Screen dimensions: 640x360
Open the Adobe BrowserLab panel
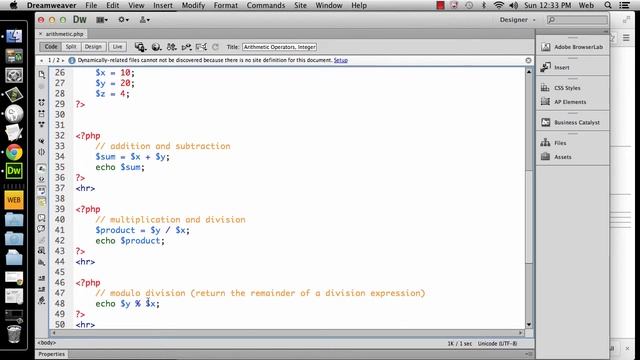(x=572, y=47)
